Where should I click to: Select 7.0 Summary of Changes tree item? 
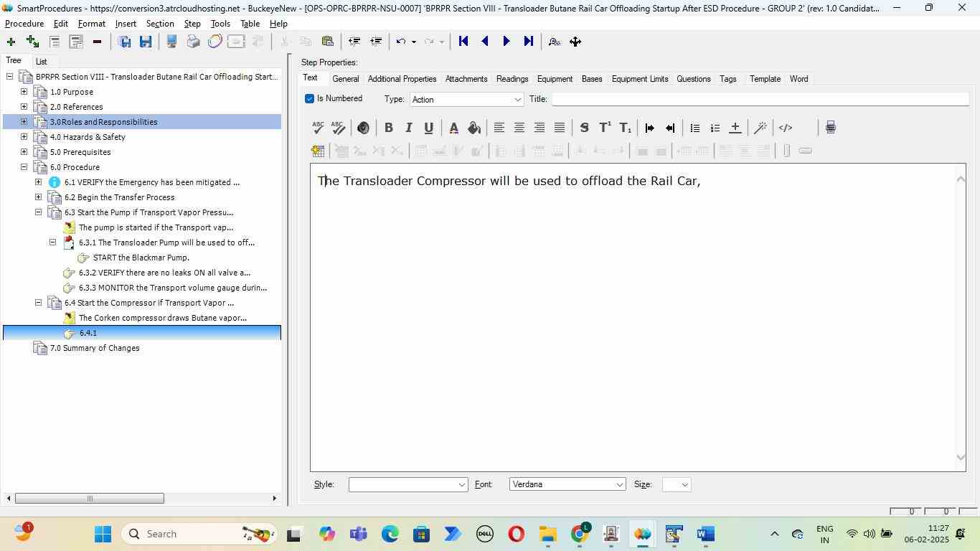click(95, 348)
